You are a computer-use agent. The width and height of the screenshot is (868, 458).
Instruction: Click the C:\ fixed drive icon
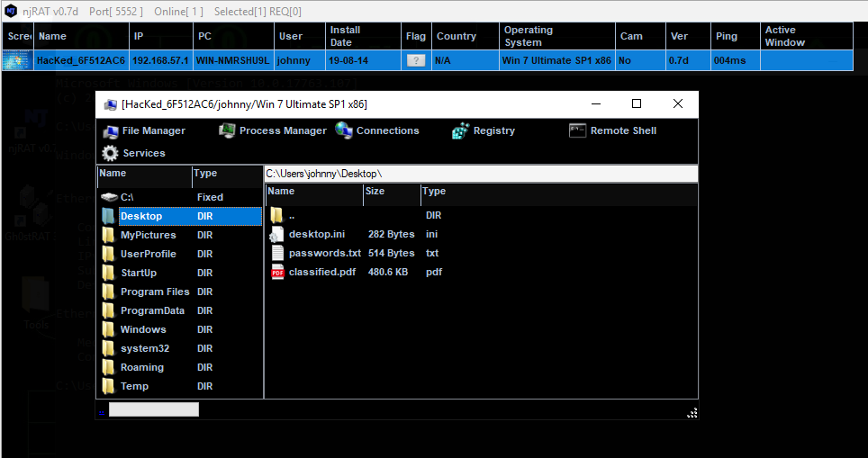(x=110, y=197)
